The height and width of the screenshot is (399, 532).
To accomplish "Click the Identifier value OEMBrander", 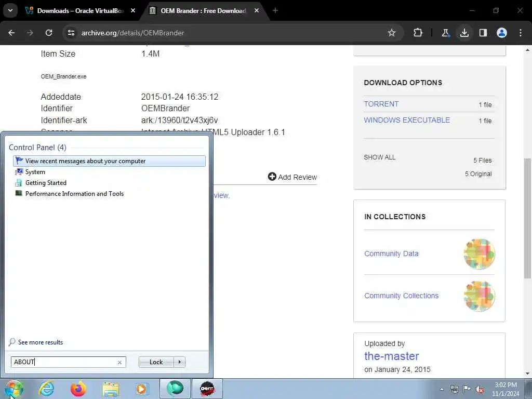I will click(x=165, y=108).
